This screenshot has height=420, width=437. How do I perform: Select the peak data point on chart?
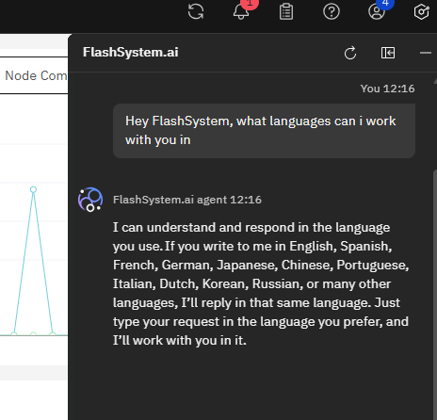tap(33, 189)
